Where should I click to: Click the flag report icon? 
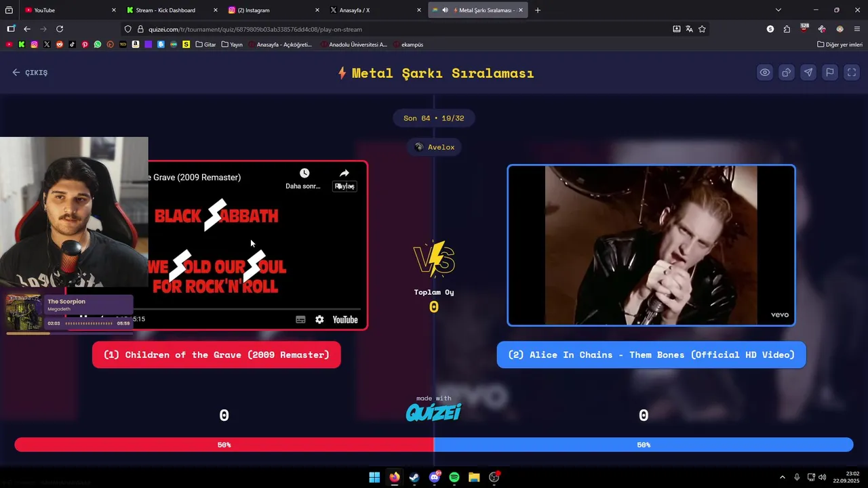tap(830, 73)
